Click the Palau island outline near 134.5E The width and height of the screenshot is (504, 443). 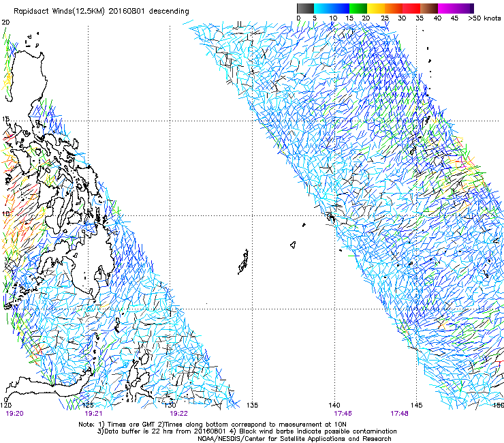click(244, 262)
